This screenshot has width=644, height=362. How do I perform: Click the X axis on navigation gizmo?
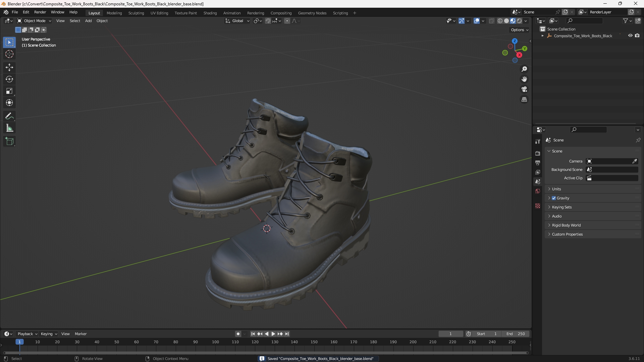[519, 55]
